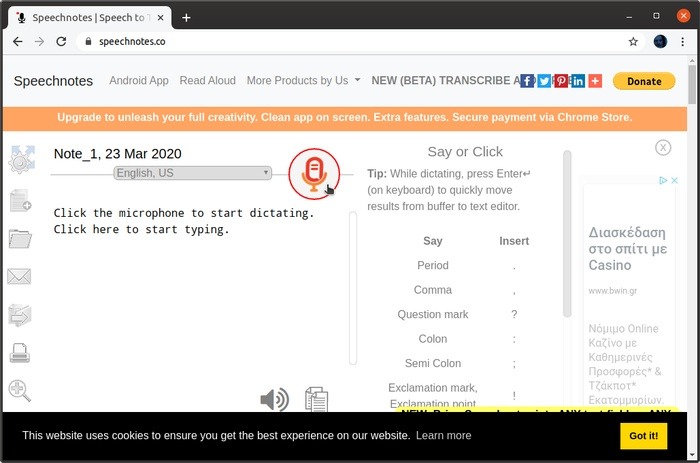
Task: Open the English, US language dropdown
Action: pyautogui.click(x=192, y=173)
